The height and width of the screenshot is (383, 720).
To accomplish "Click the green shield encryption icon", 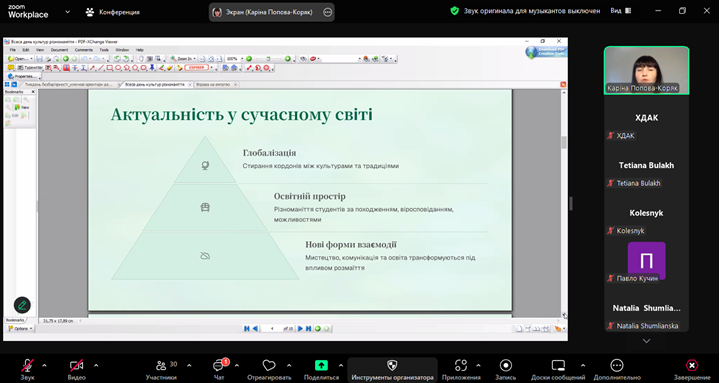I will [455, 11].
